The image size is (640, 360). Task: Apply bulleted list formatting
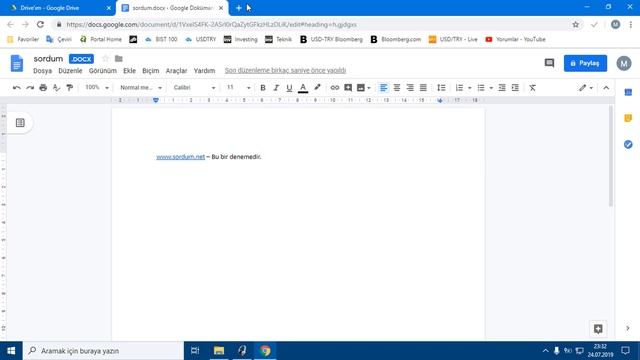click(x=481, y=88)
